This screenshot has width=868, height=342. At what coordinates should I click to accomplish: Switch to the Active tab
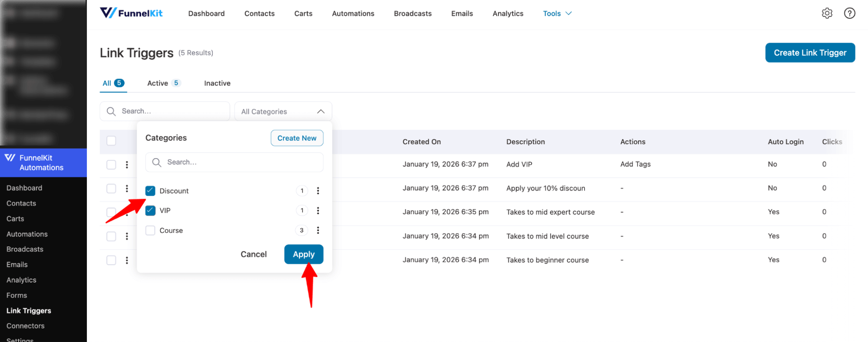[164, 83]
